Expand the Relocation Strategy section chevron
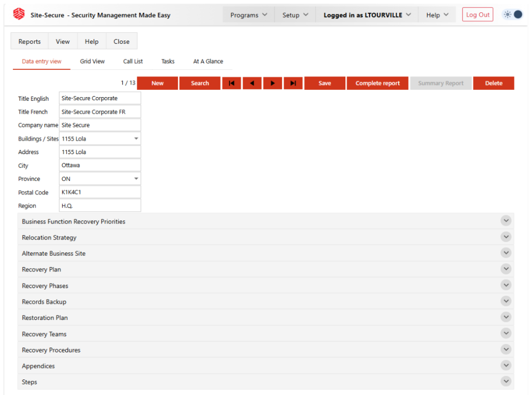 click(506, 237)
